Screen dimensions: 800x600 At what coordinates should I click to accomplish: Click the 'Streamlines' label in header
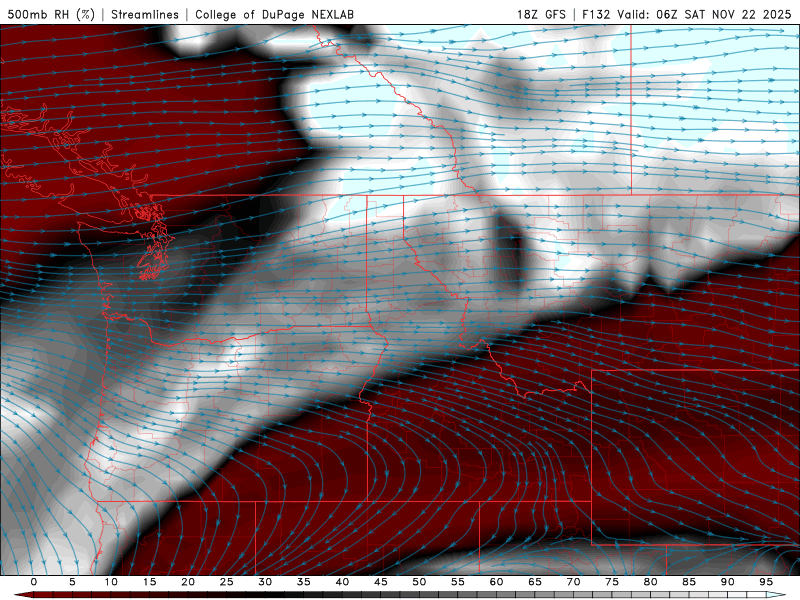point(145,14)
